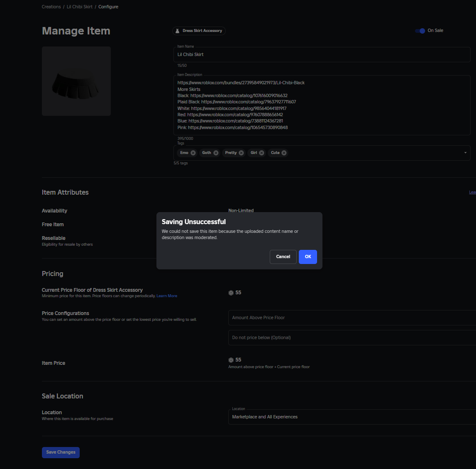Image resolution: width=476 pixels, height=469 pixels.
Task: Open the Learn More link about price floors
Action: pyautogui.click(x=167, y=296)
